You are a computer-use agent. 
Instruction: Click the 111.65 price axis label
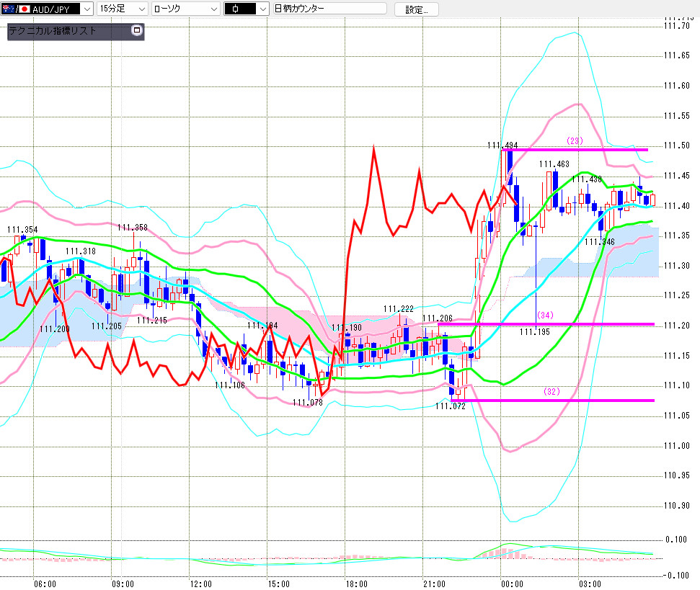677,55
